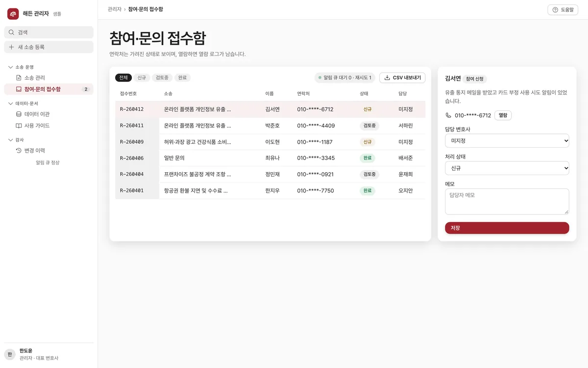The height and width of the screenshot is (368, 588).
Task: Click the 일반 문의 cell
Action: [174, 158]
